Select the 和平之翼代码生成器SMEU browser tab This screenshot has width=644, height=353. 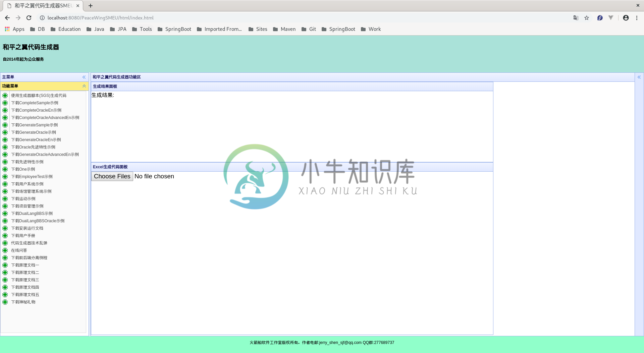click(43, 6)
